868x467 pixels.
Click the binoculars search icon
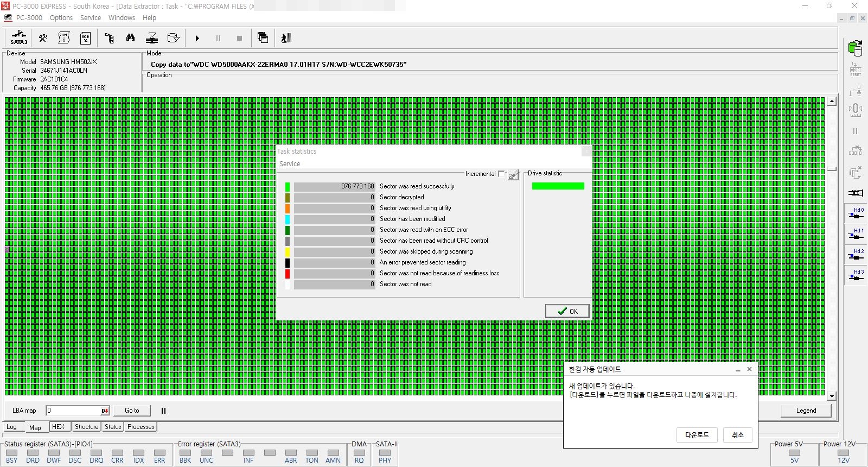click(x=130, y=38)
